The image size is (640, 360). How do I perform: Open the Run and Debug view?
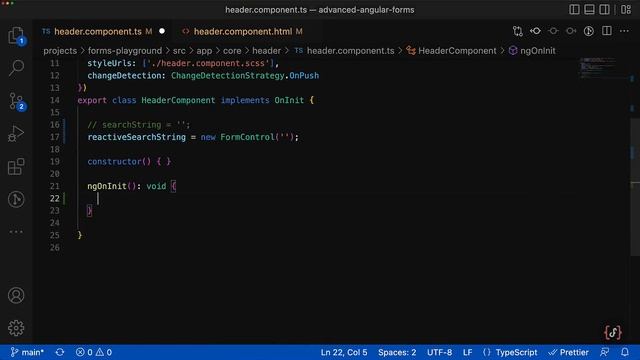tap(16, 134)
